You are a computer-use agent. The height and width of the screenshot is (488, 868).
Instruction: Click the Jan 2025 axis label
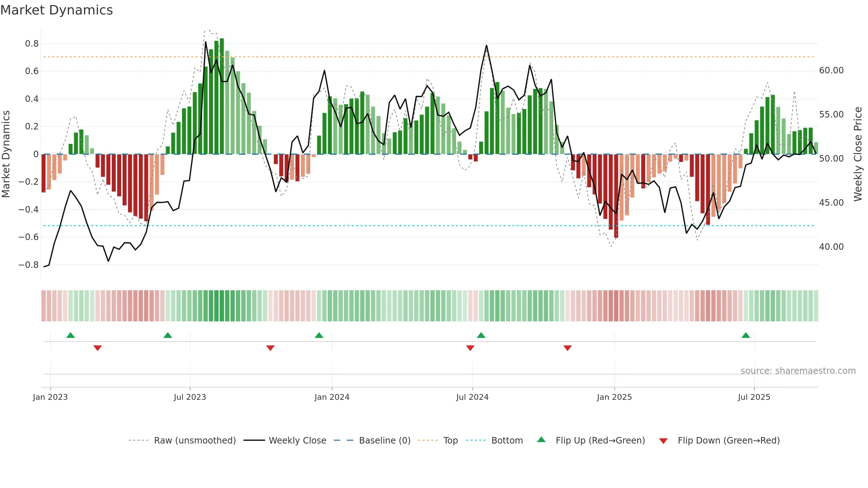[x=614, y=397]
